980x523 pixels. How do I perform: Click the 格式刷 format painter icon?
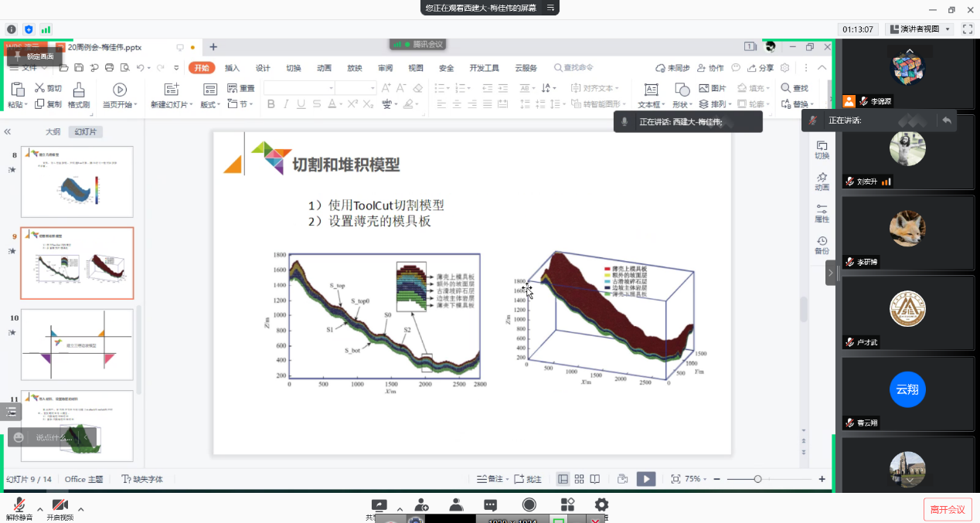(79, 90)
